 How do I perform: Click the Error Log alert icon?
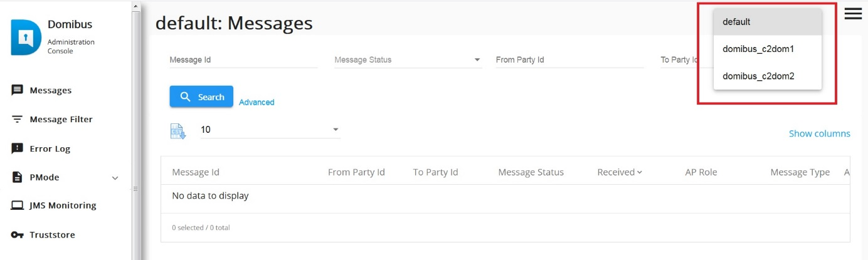pyautogui.click(x=18, y=148)
